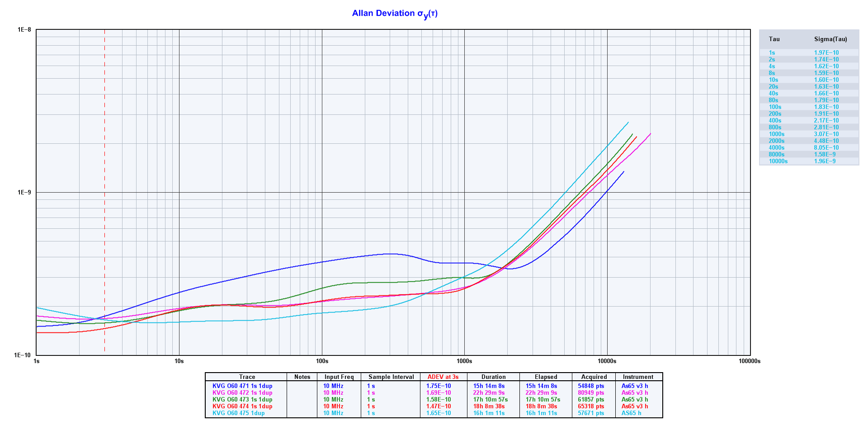This screenshot has width=868, height=435.
Task: Select sigma value 1.66E−10
Action: click(826, 94)
